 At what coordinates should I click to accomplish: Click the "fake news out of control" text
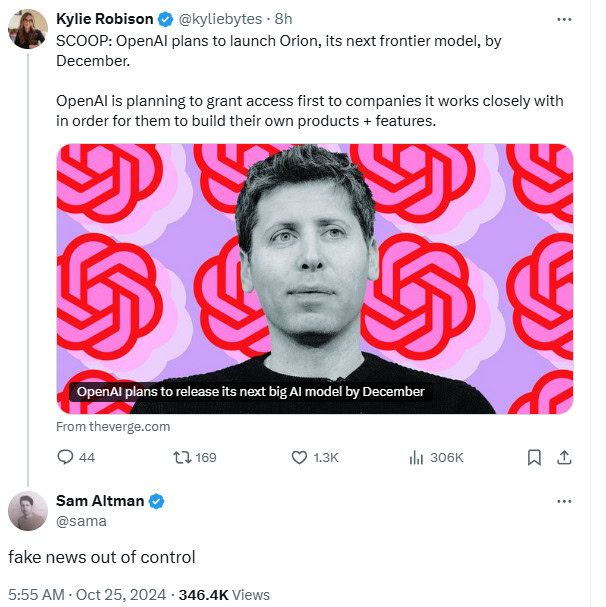click(103, 557)
